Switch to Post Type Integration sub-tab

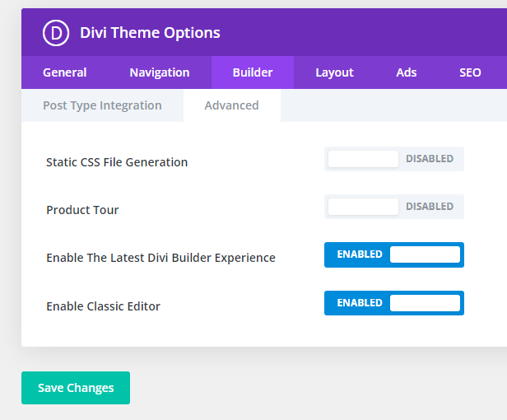(x=102, y=105)
